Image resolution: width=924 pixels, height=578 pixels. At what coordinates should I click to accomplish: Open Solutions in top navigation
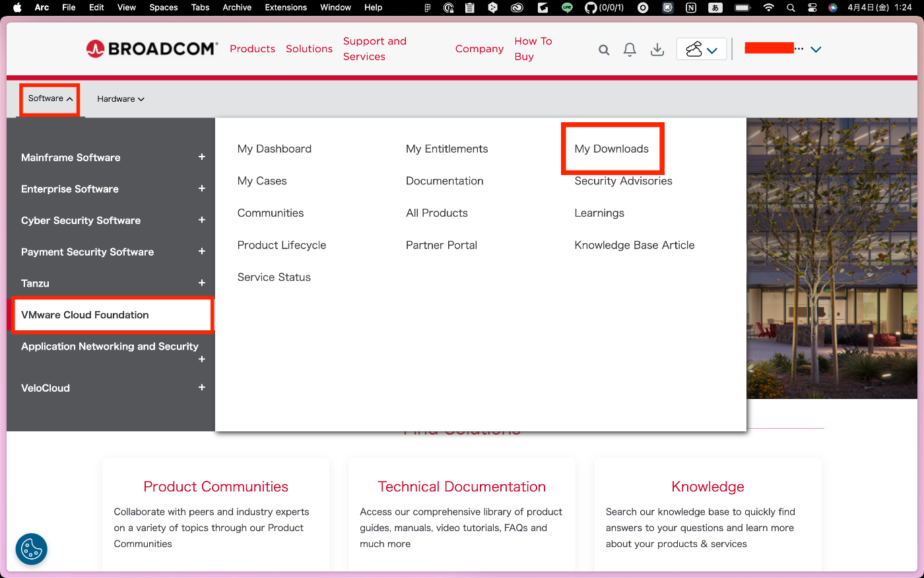point(309,49)
